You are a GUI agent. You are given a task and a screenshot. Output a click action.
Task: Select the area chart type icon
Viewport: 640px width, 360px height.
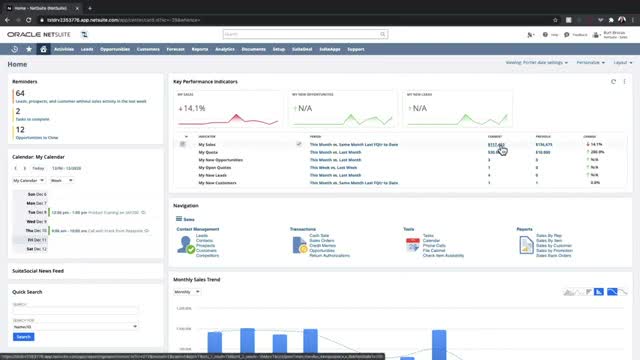(x=569, y=291)
